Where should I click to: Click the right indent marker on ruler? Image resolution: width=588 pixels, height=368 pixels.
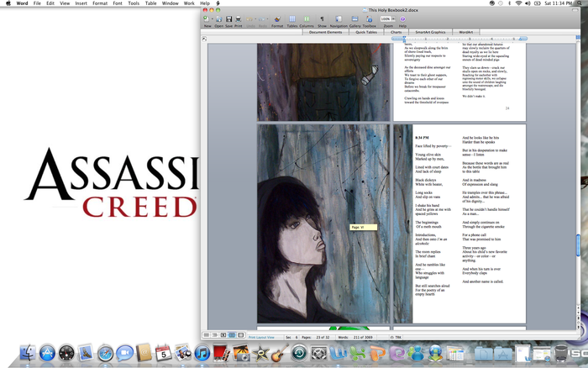pyautogui.click(x=520, y=39)
